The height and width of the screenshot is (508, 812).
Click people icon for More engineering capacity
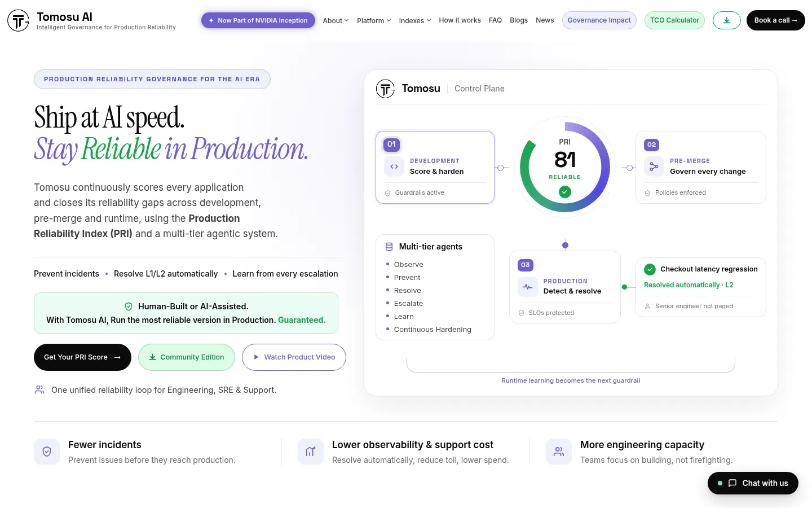click(x=559, y=452)
